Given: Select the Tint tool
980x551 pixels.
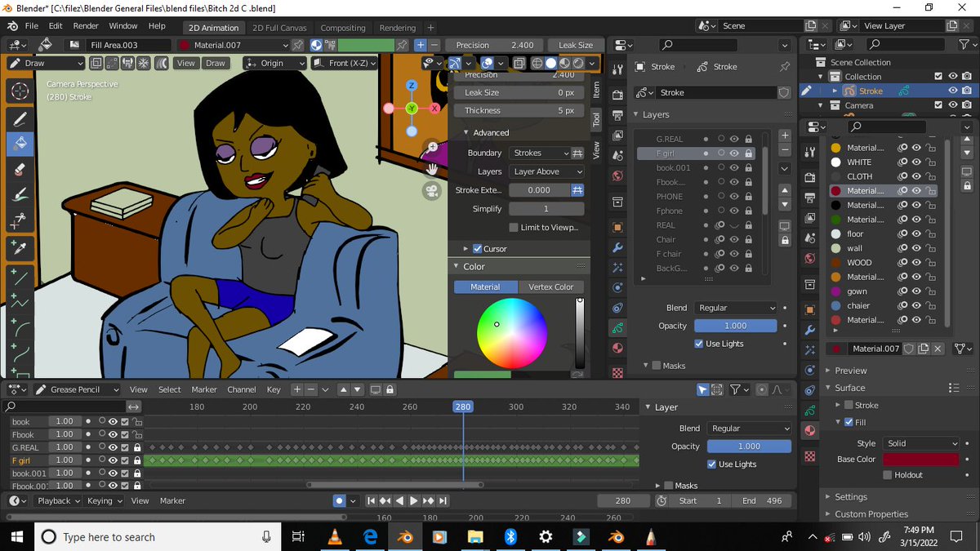Looking at the screenshot, I should pyautogui.click(x=20, y=195).
